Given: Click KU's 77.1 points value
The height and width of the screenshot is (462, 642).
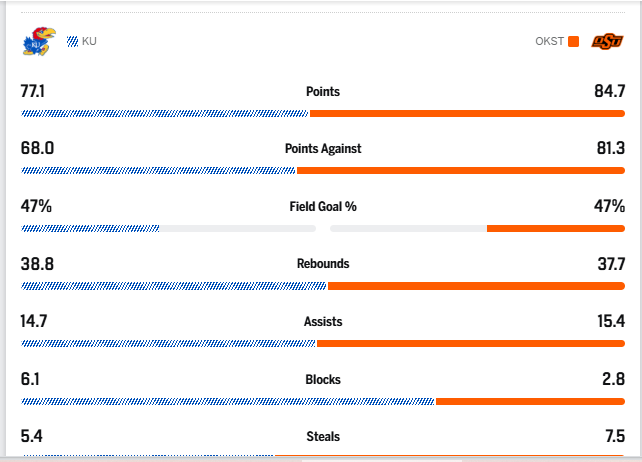Looking at the screenshot, I should pos(33,91).
